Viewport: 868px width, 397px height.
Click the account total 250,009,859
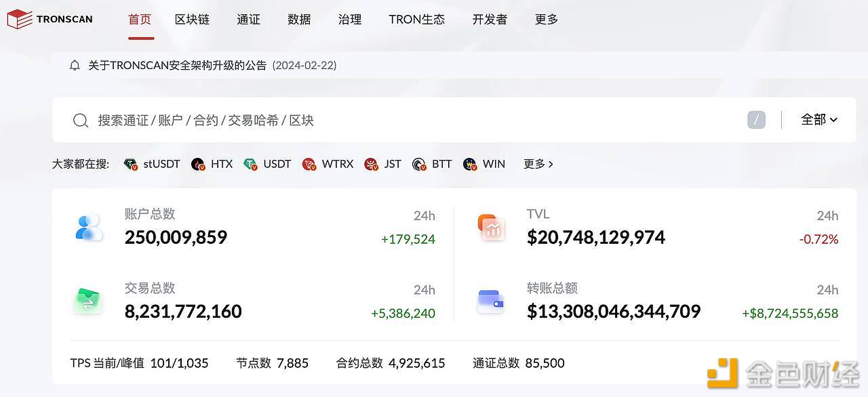coord(176,238)
